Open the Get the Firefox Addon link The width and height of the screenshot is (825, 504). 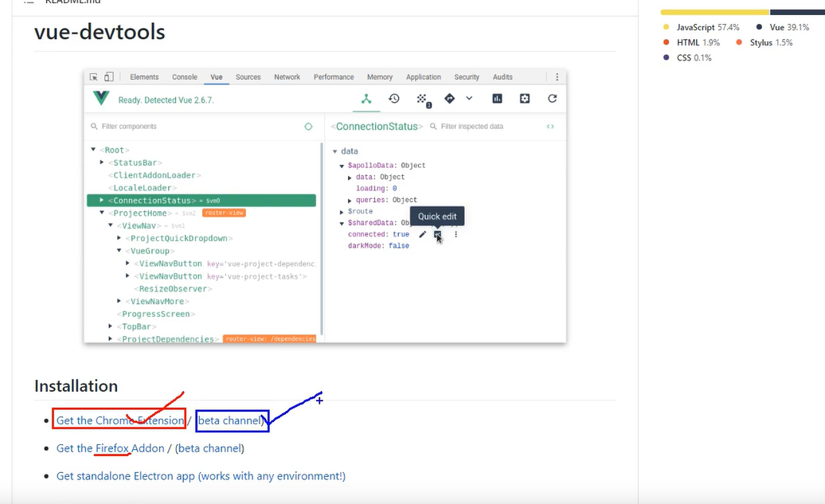(x=111, y=448)
